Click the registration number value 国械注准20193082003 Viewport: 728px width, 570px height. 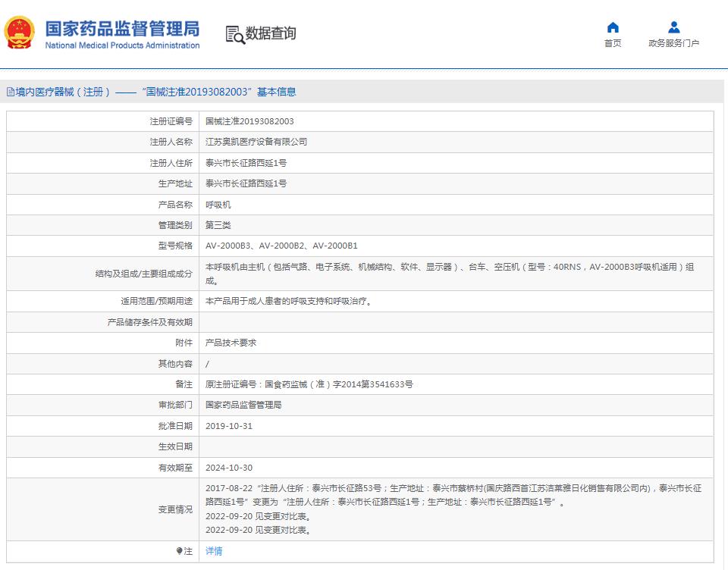tap(249, 121)
